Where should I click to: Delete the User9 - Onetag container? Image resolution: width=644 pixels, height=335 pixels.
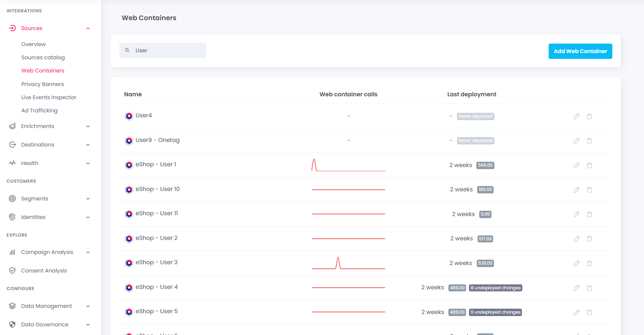[x=589, y=141]
